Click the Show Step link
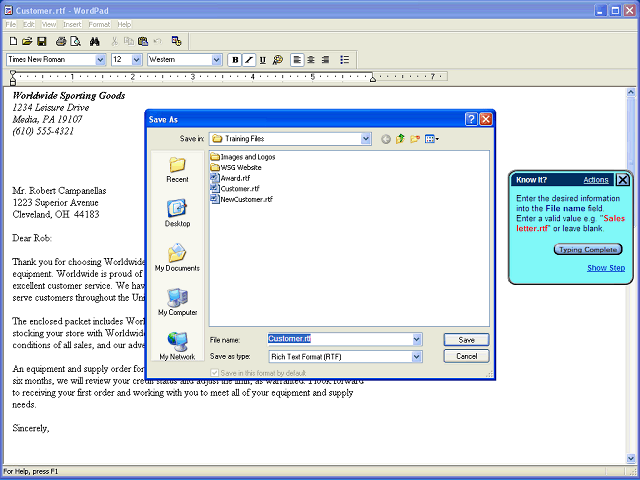The image size is (640, 480). [x=606, y=268]
